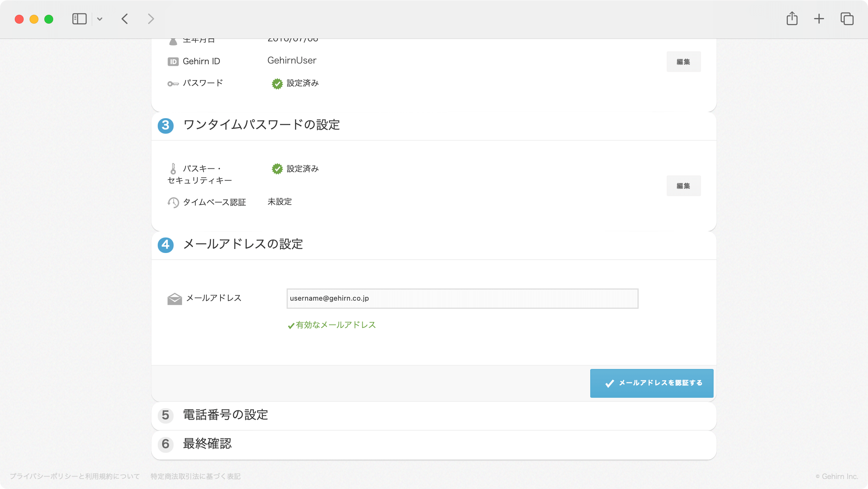Click the Gehirn ID card icon
The image size is (868, 489).
point(173,61)
